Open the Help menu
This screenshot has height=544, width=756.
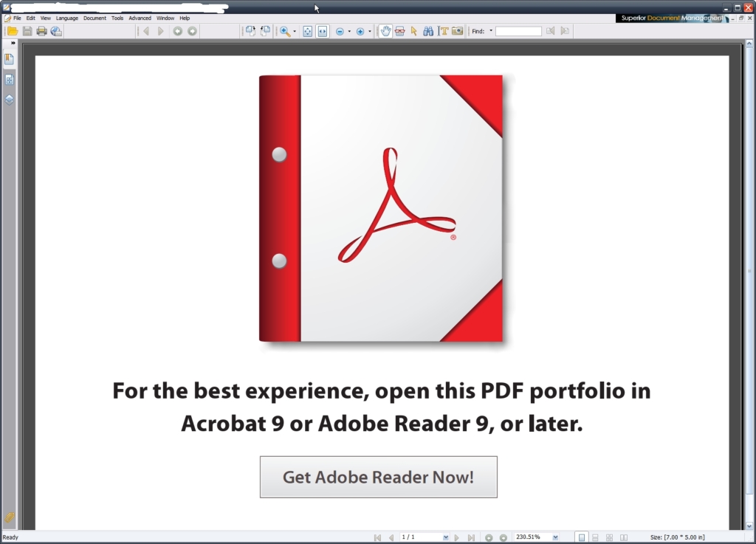tap(185, 18)
